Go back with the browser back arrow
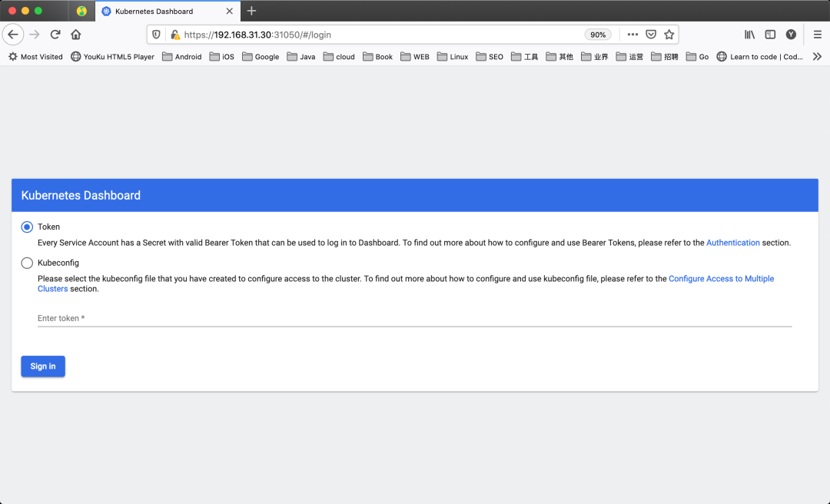The height and width of the screenshot is (504, 830). coord(13,35)
